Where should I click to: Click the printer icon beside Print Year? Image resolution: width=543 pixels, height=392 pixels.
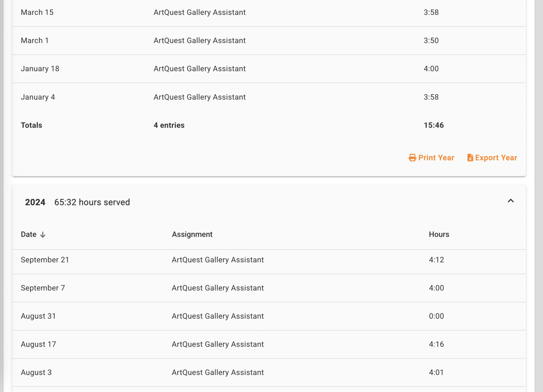pyautogui.click(x=412, y=158)
